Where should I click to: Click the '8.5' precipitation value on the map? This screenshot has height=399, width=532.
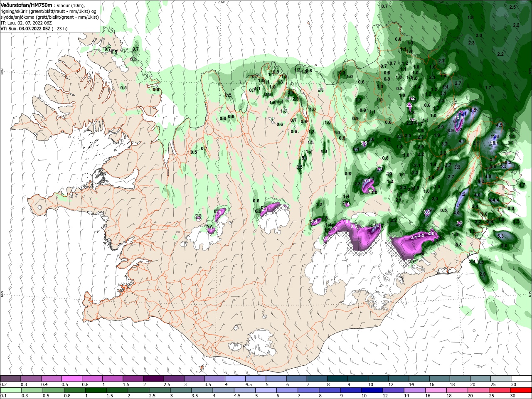pos(473,110)
